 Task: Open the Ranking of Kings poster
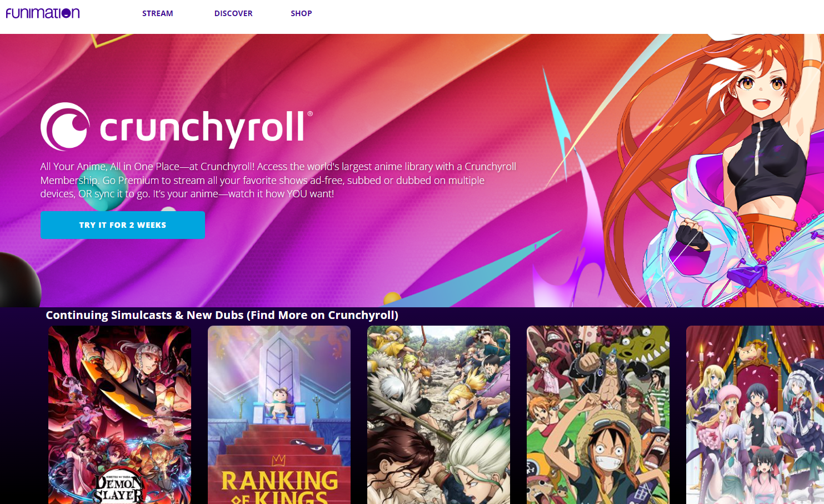279,415
